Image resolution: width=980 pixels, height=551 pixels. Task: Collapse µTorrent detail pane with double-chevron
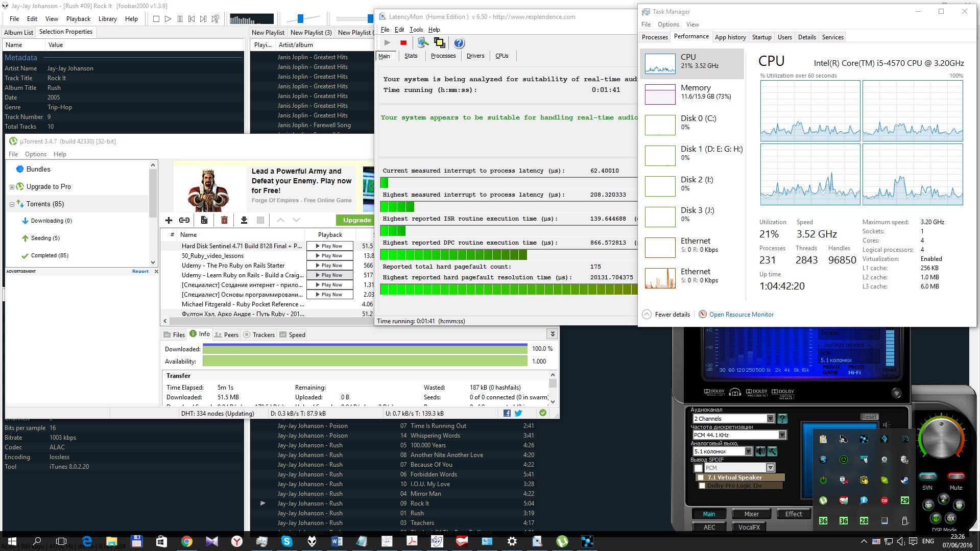(x=552, y=334)
